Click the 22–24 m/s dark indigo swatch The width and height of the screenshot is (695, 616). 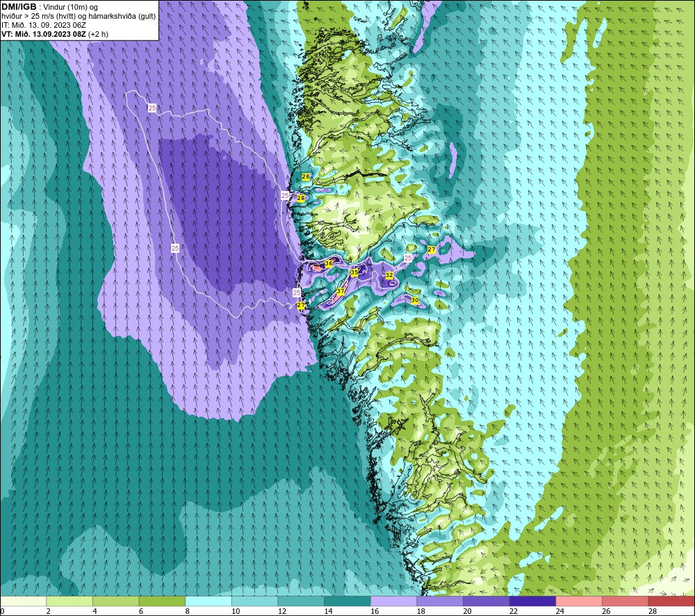coord(533,601)
